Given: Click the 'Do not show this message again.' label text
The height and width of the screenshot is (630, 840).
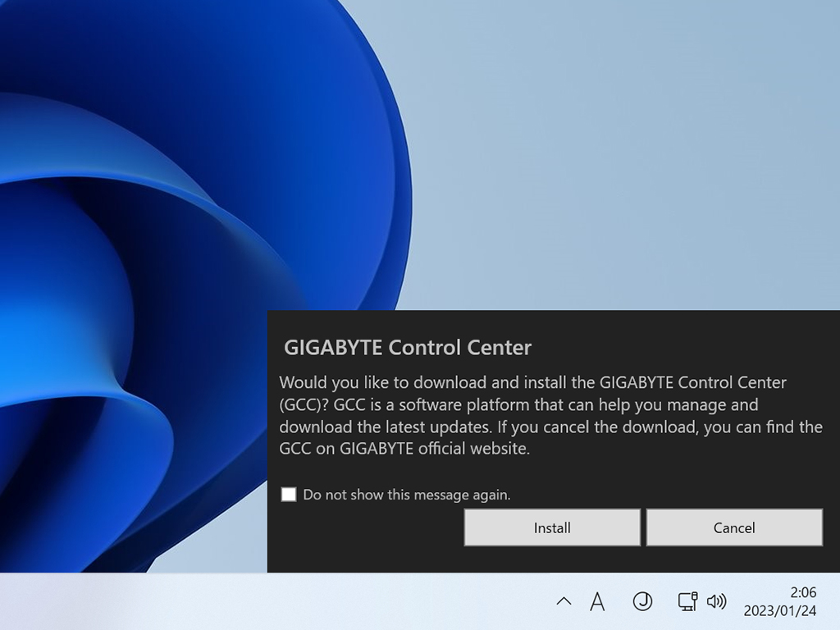Looking at the screenshot, I should click(x=407, y=495).
